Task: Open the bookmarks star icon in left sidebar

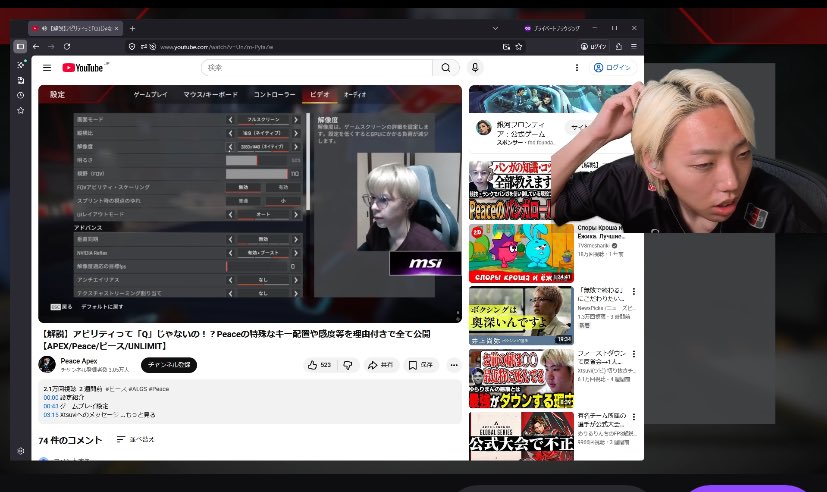Action: tap(21, 110)
